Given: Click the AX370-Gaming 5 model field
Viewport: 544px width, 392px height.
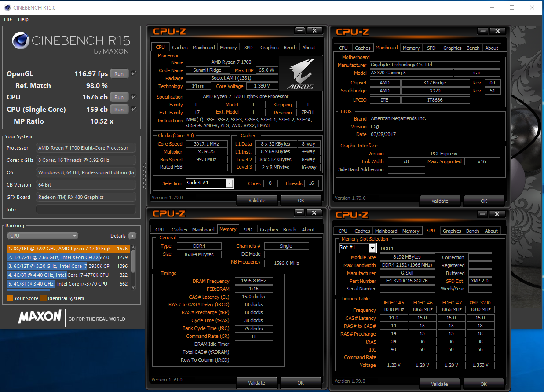Looking at the screenshot, I should coord(411,73).
